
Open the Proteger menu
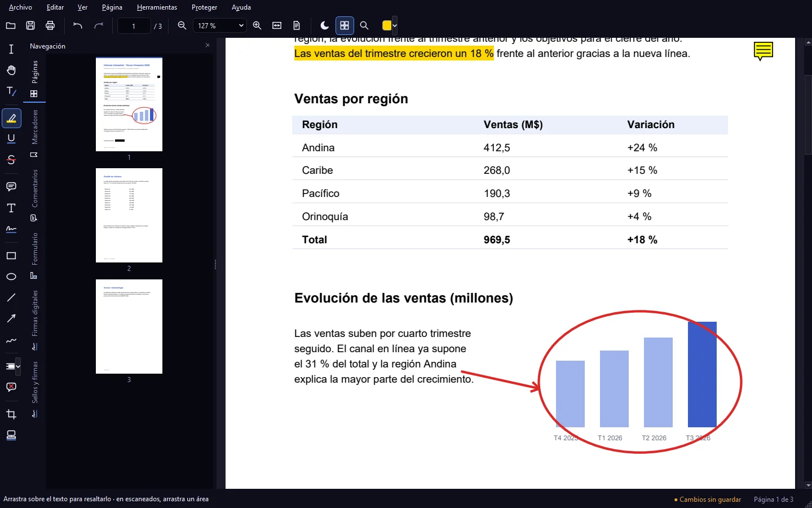[204, 7]
